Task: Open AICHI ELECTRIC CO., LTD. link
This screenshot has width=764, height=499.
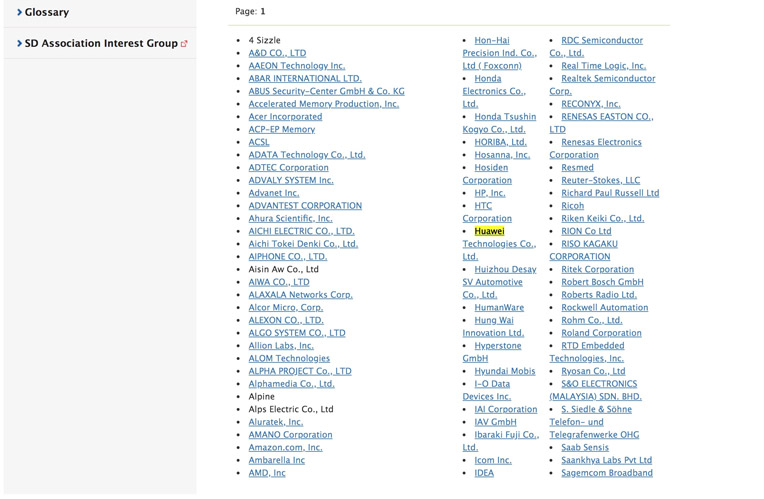Action: point(302,231)
